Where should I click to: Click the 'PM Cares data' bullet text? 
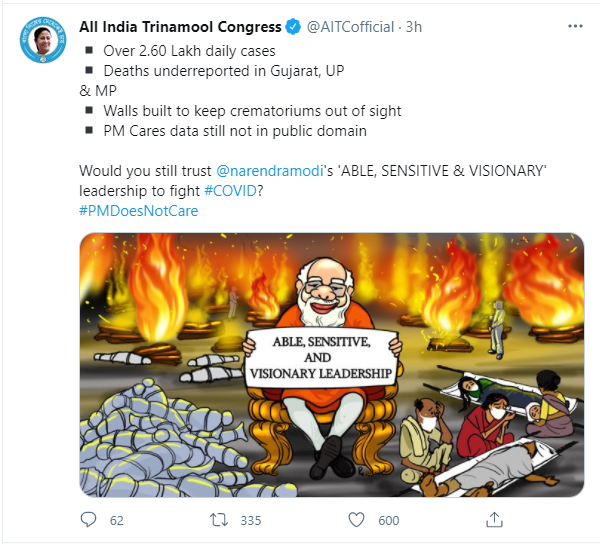[x=237, y=130]
